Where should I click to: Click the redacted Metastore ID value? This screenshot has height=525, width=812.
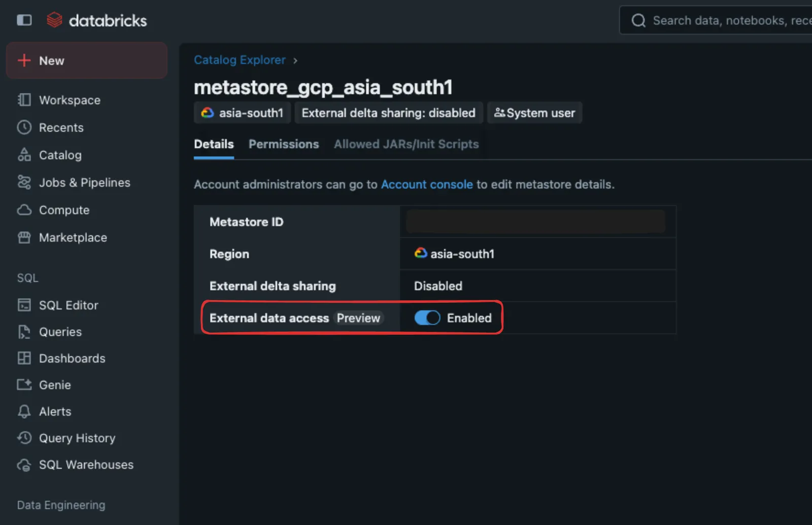pos(535,222)
